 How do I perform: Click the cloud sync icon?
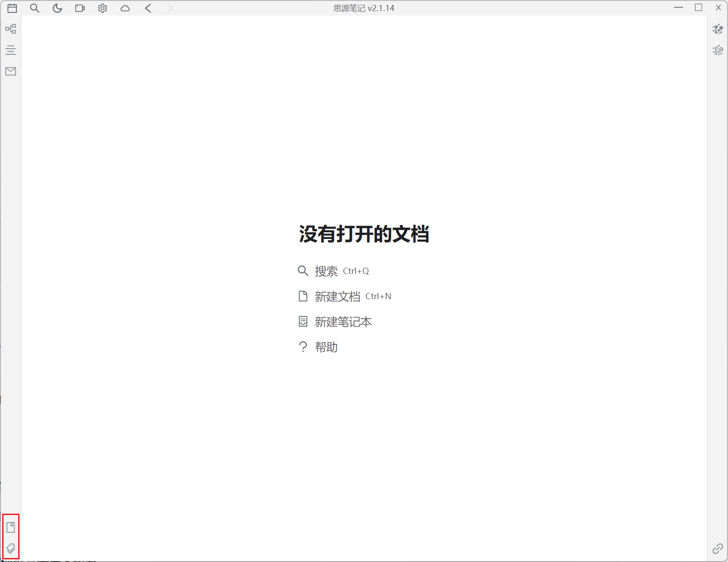point(125,8)
